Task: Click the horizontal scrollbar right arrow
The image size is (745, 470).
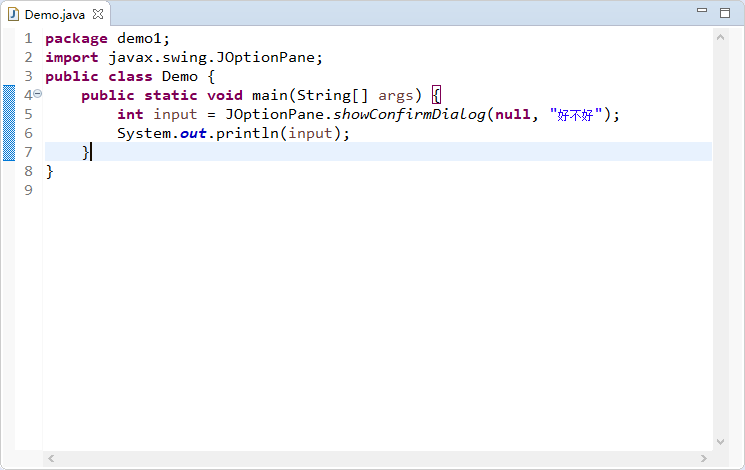Action: click(x=704, y=459)
